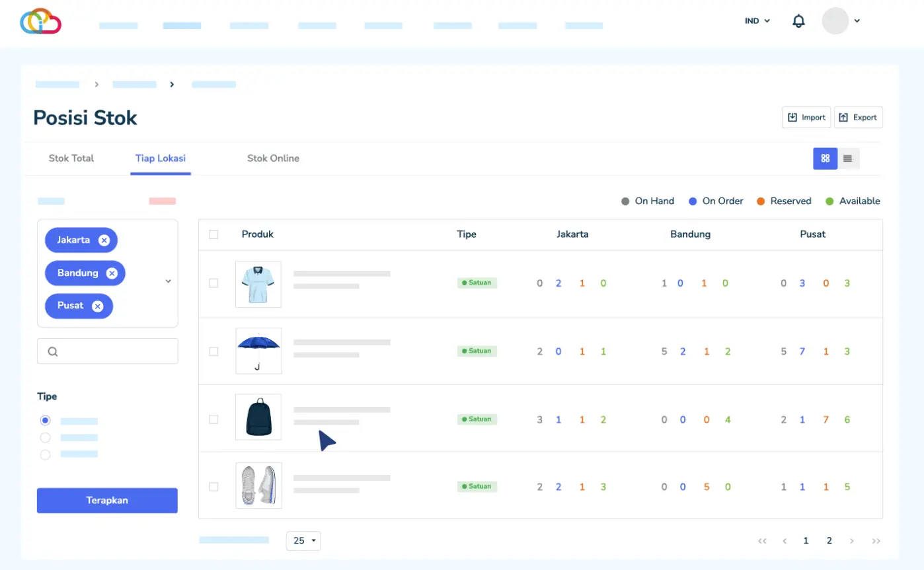Open the notification bell
Screen dimensions: 924x570
(798, 20)
